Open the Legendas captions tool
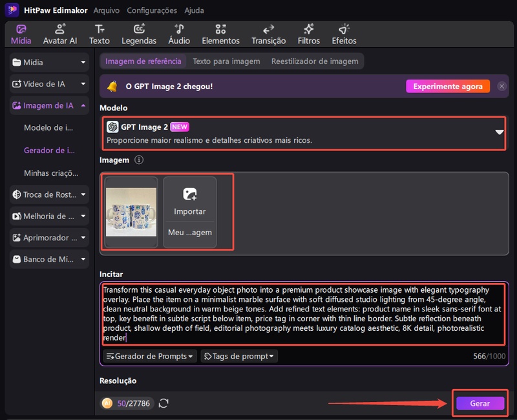 click(139, 35)
